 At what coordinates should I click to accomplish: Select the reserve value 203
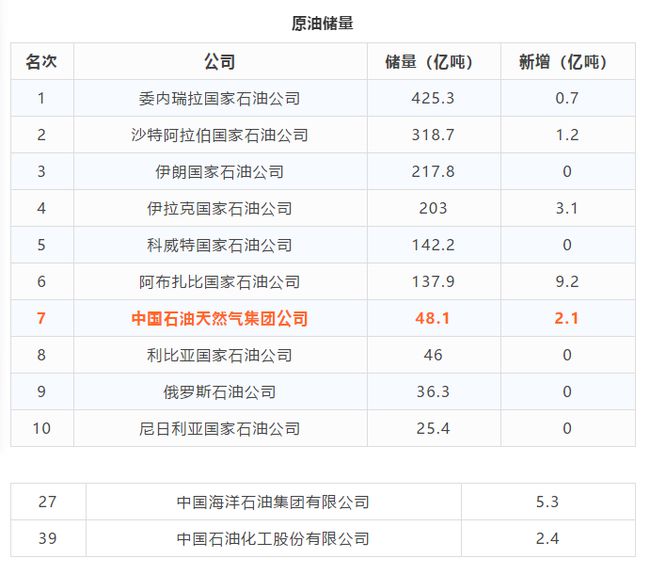point(433,208)
